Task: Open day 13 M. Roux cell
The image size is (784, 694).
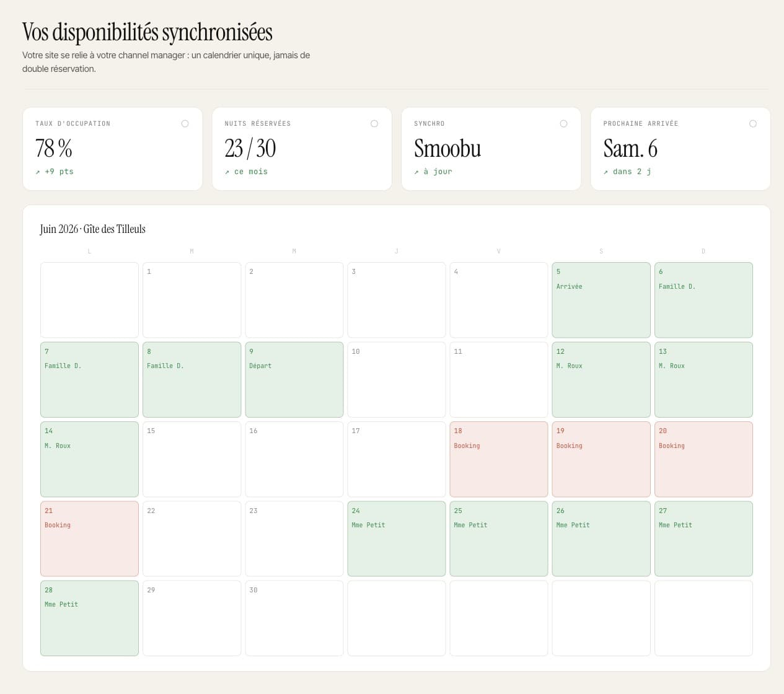Action: tap(703, 380)
